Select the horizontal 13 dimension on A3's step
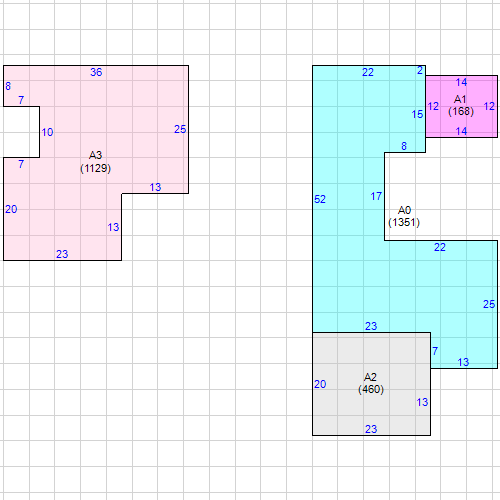500x500 pixels. click(155, 187)
